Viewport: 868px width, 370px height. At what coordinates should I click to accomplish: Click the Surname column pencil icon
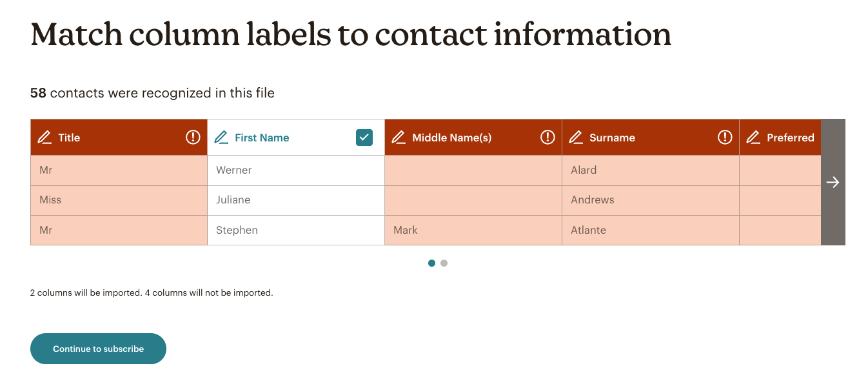(x=576, y=138)
